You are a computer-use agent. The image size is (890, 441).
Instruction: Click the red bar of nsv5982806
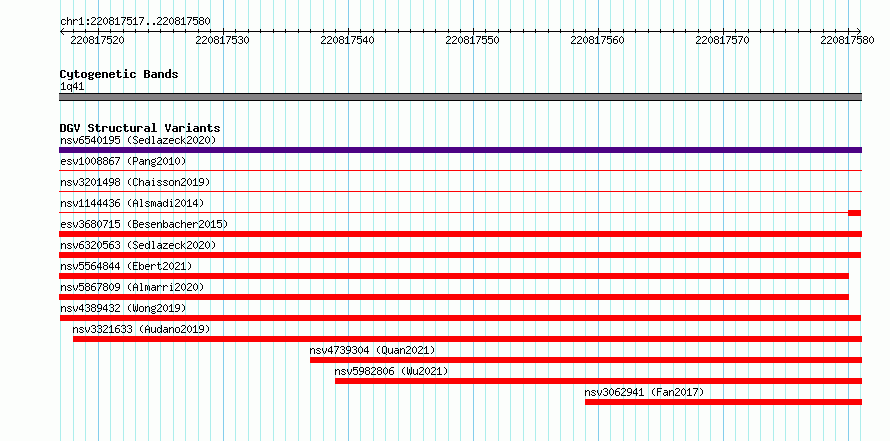[x=598, y=381]
